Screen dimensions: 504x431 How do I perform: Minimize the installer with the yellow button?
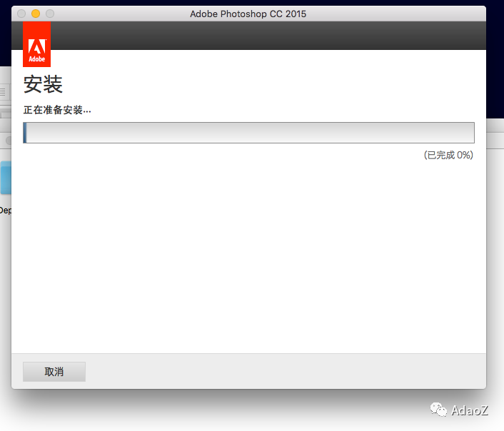[x=35, y=14]
